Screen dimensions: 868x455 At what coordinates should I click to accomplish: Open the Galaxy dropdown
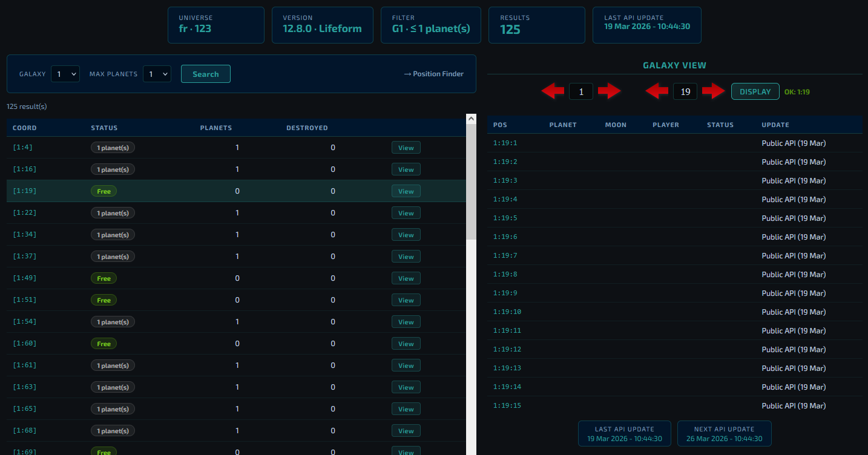65,74
